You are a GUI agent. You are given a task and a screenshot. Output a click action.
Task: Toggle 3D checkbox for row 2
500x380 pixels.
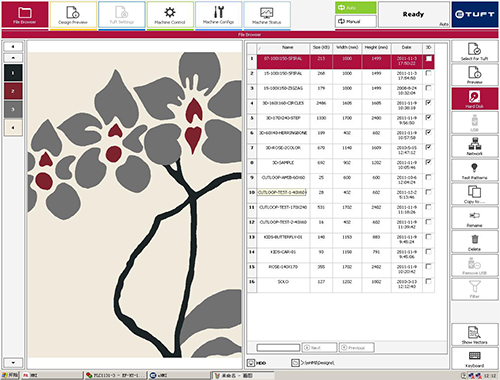click(x=429, y=73)
